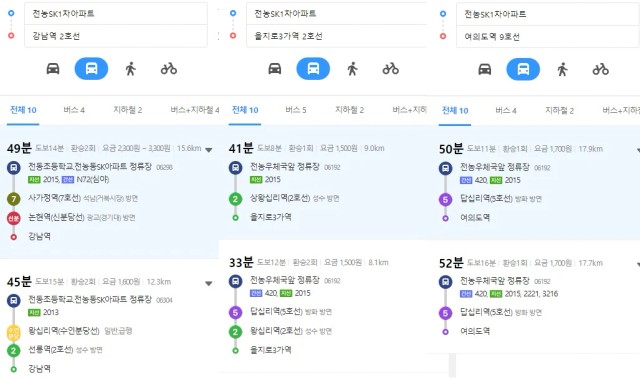640x380 pixels.
Task: Open the 버스 4 tab in the Gangnam station panel
Action: click(x=74, y=110)
